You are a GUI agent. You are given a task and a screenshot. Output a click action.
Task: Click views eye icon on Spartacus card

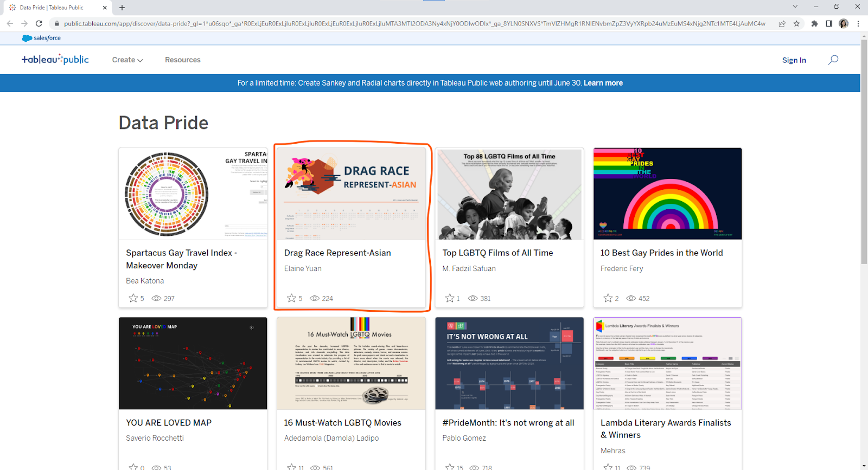click(x=156, y=298)
